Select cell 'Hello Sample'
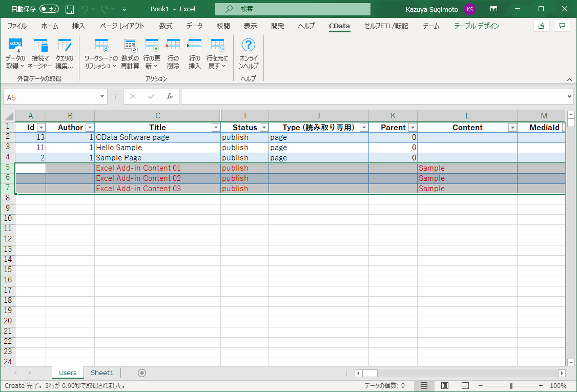 coord(157,148)
